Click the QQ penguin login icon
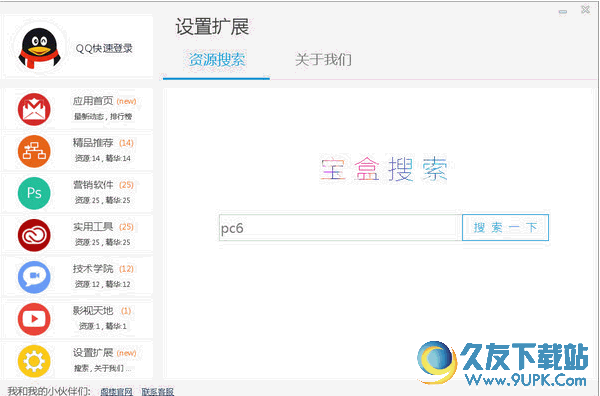Viewport: 600px width, 396px height. pyautogui.click(x=39, y=49)
